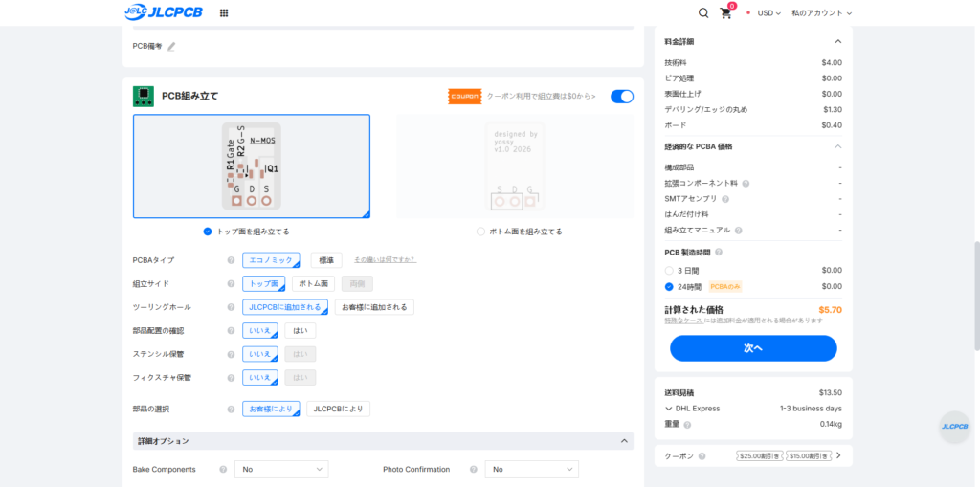Select ボトム面を組み立てる radio button
980x487 pixels.
[x=481, y=232]
